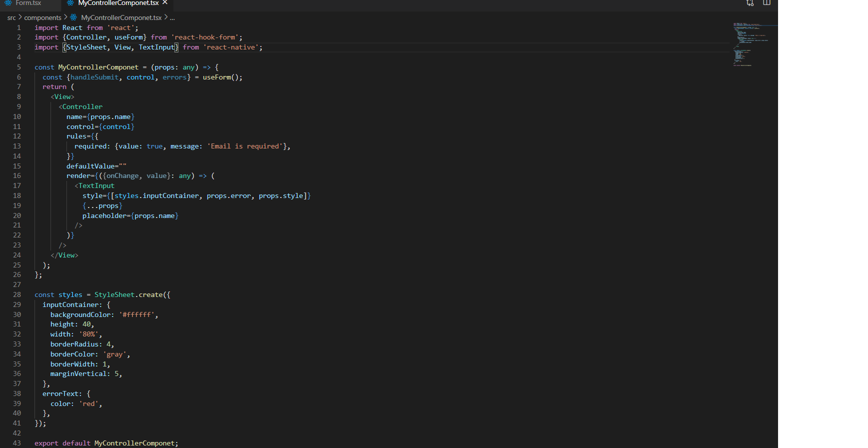
Task: Click the React icon in the breadcrumb
Action: pos(73,17)
